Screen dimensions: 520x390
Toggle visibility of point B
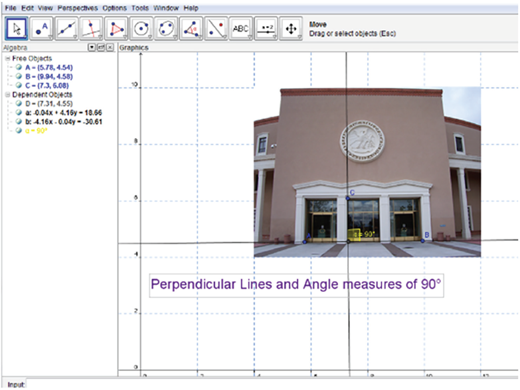click(x=19, y=76)
